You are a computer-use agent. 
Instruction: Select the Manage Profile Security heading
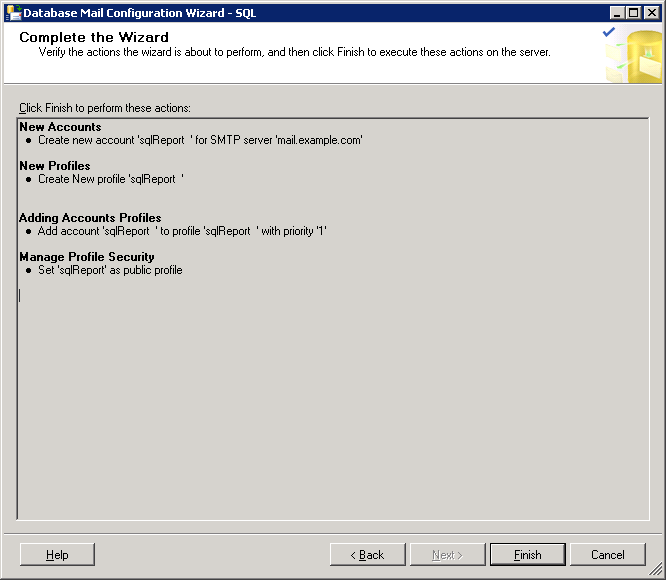tap(87, 257)
